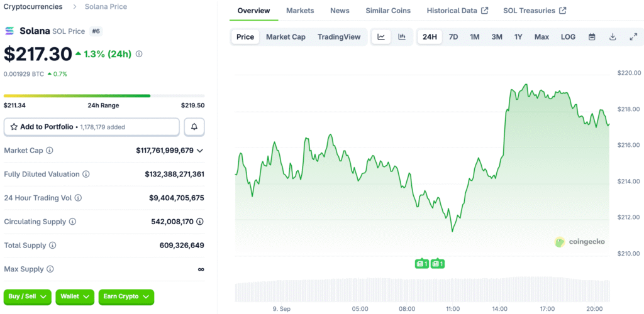Open the Wallet dropdown
The image size is (644, 314).
[75, 297]
